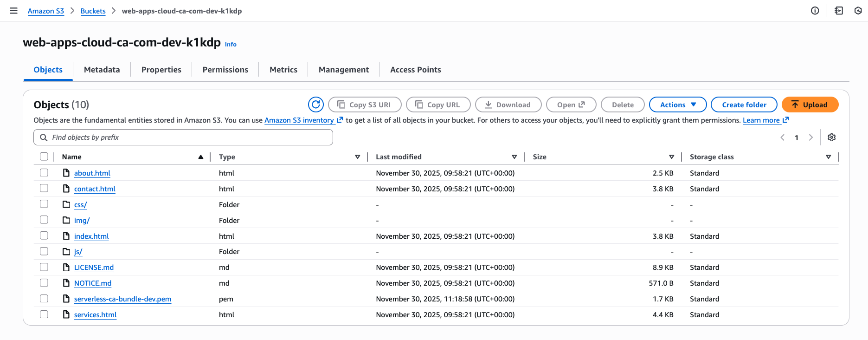868x340 pixels.
Task: Click search magnifier icon in prefix field
Action: tap(44, 137)
